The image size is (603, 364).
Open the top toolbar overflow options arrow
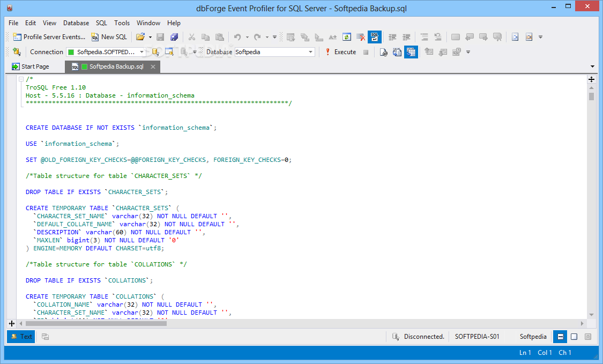540,38
